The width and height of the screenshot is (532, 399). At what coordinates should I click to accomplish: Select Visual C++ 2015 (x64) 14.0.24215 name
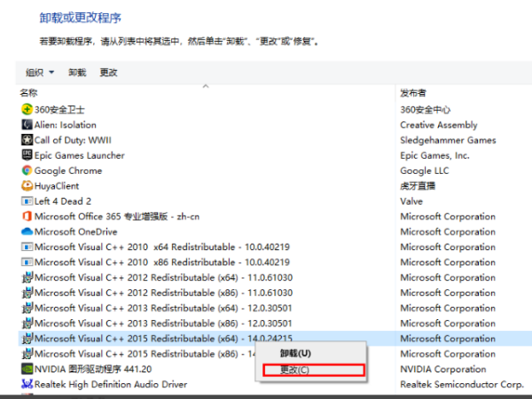point(163,339)
